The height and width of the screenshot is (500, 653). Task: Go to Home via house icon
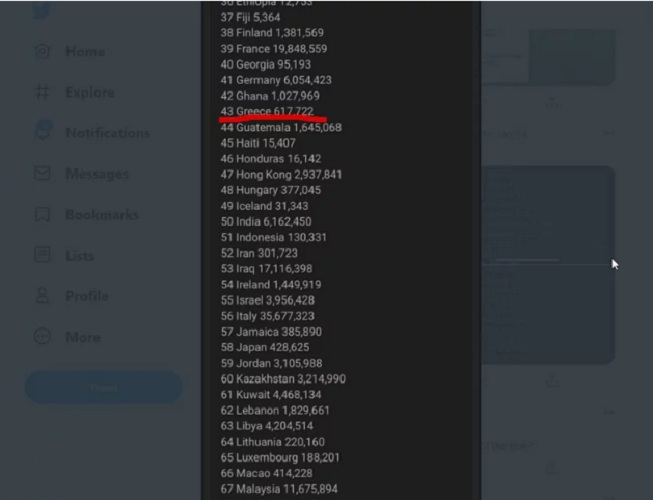coord(42,51)
